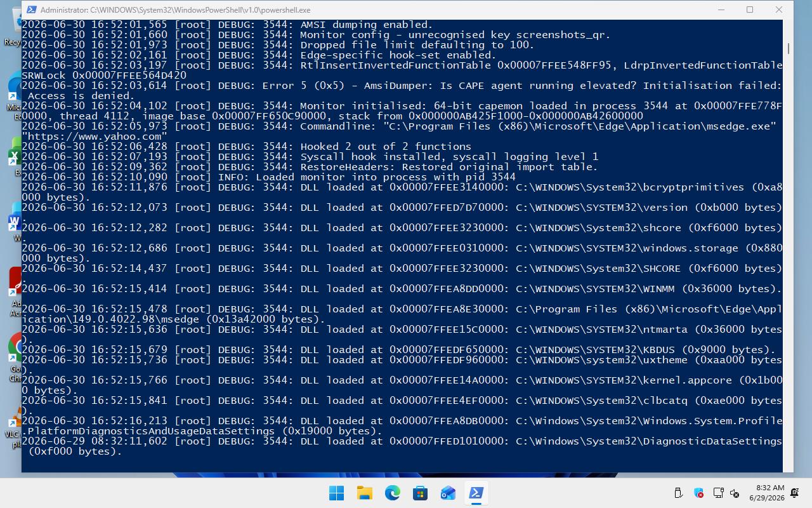This screenshot has width=812, height=508.
Task: Select the Recycle Bin desktop icon
Action: (13, 25)
